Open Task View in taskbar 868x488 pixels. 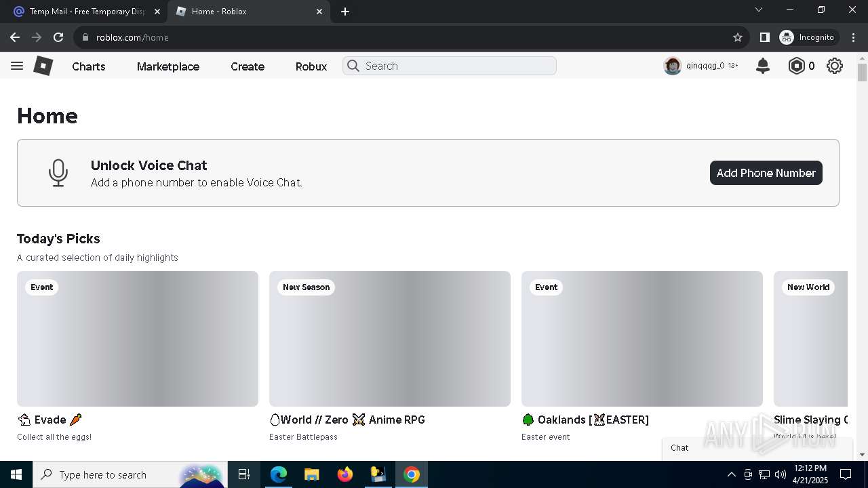pyautogui.click(x=244, y=474)
